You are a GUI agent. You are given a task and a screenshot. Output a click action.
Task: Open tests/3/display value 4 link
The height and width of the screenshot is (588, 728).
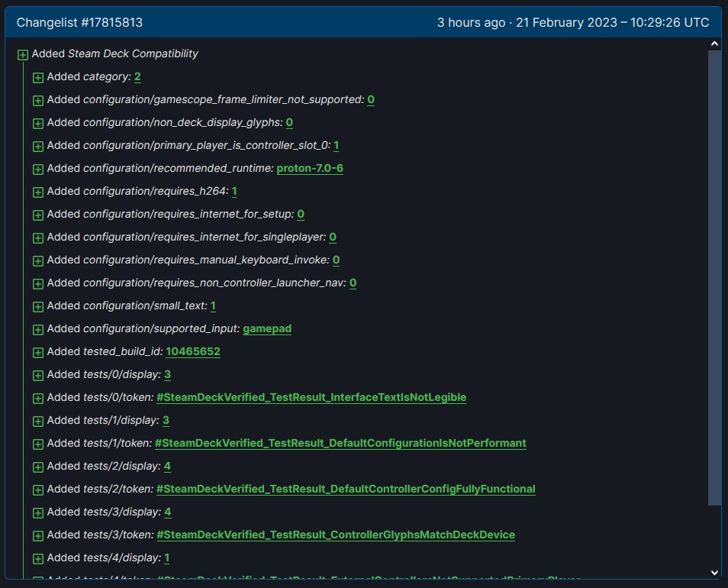[168, 512]
